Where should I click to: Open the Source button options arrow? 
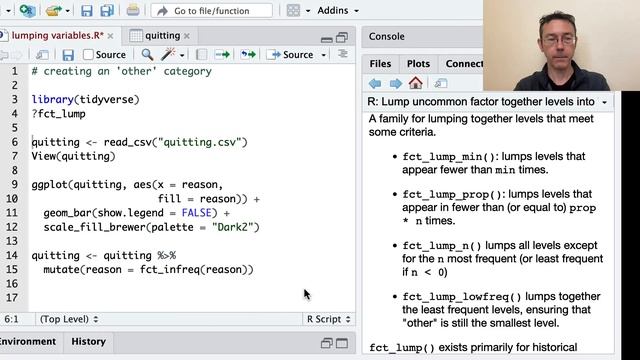coord(324,55)
